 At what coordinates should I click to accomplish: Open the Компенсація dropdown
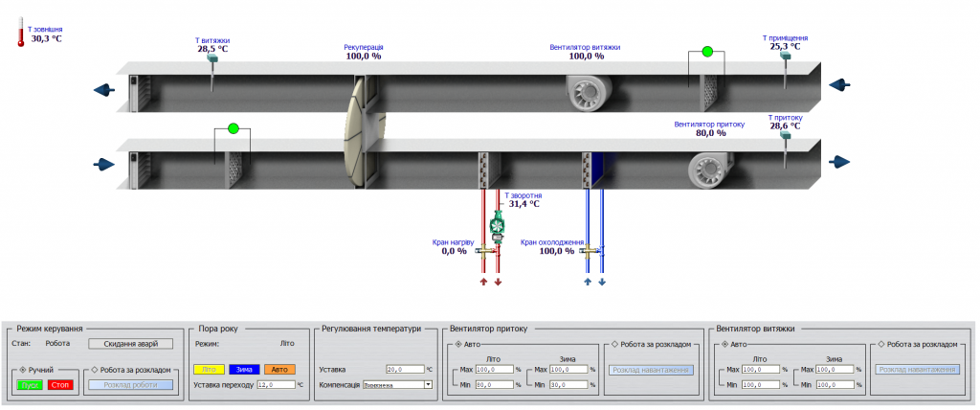tap(428, 385)
